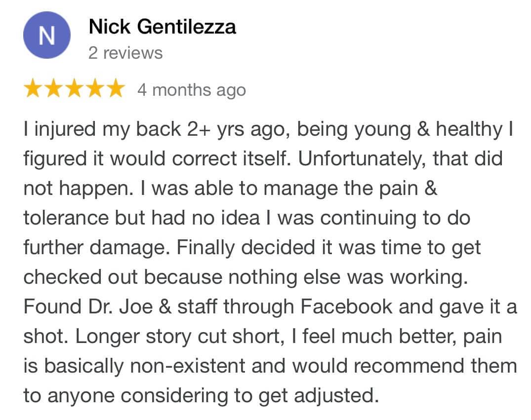The height and width of the screenshot is (420, 531).
Task: Click the "4 months ago" timestamp
Action: click(191, 90)
